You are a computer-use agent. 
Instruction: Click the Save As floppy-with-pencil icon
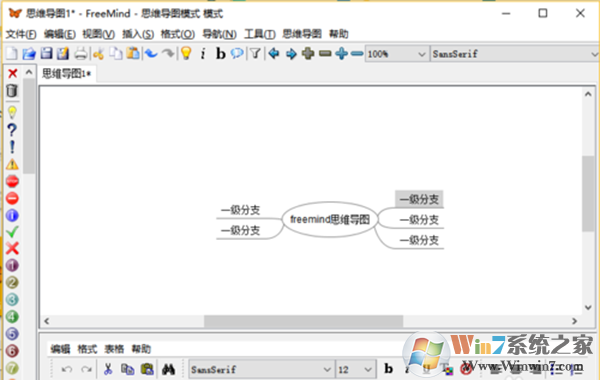[63, 54]
